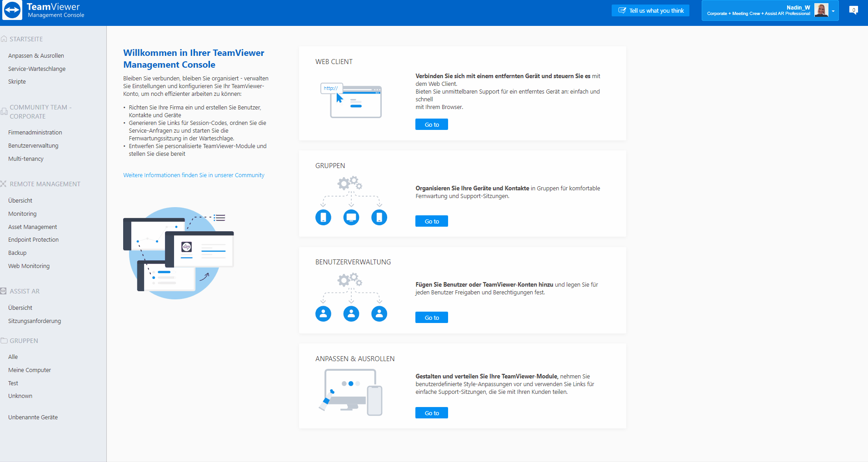The image size is (868, 462).
Task: Click the Community Team company icon
Action: [x=4, y=111]
